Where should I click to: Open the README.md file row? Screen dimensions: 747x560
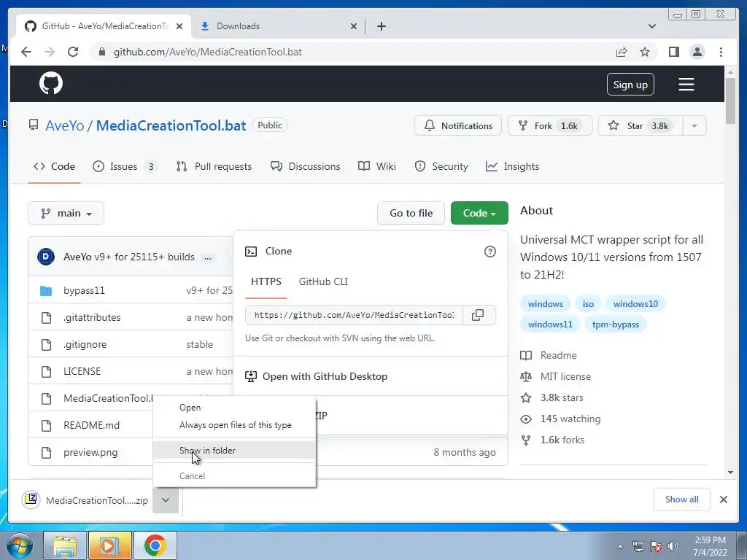91,425
